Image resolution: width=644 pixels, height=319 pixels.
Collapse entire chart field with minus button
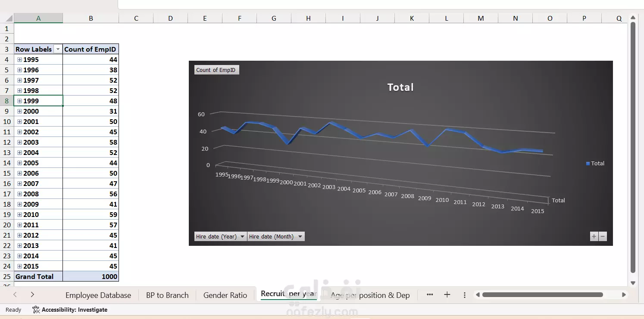(603, 236)
